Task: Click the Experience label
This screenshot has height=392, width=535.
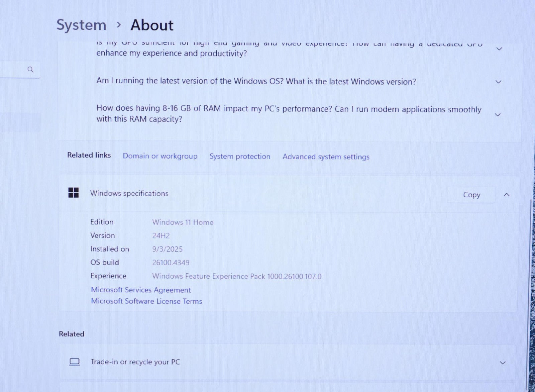Action: point(108,276)
